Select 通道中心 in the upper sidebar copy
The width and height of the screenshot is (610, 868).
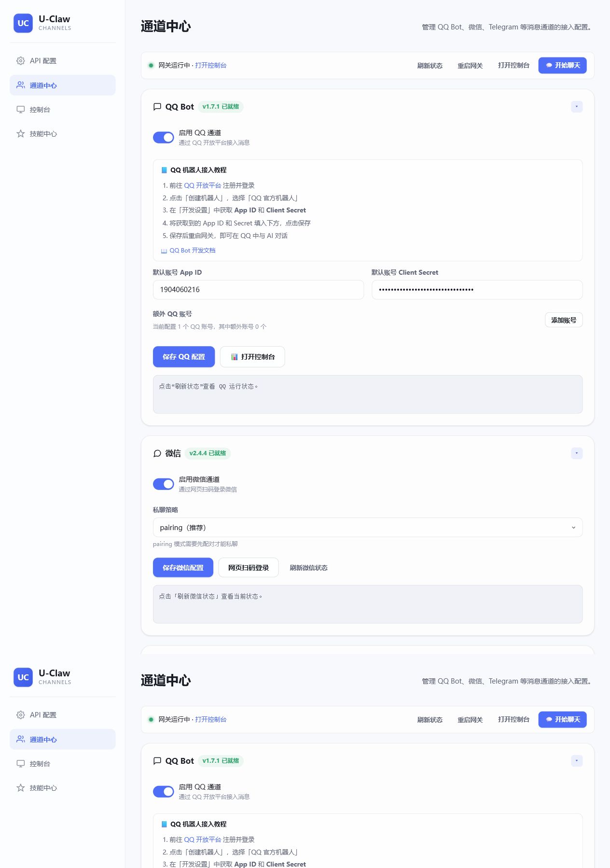coord(63,85)
